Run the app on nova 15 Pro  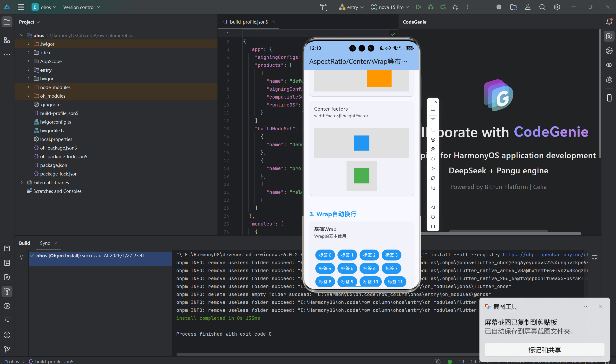click(x=419, y=7)
